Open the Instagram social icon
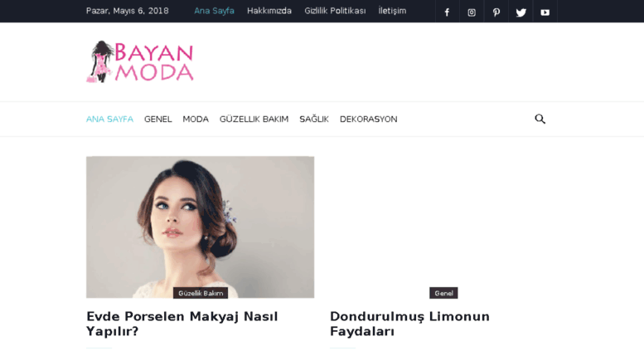 472,12
